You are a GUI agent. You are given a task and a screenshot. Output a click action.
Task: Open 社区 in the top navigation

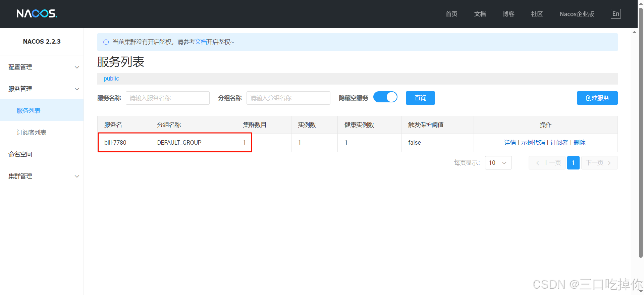[537, 14]
